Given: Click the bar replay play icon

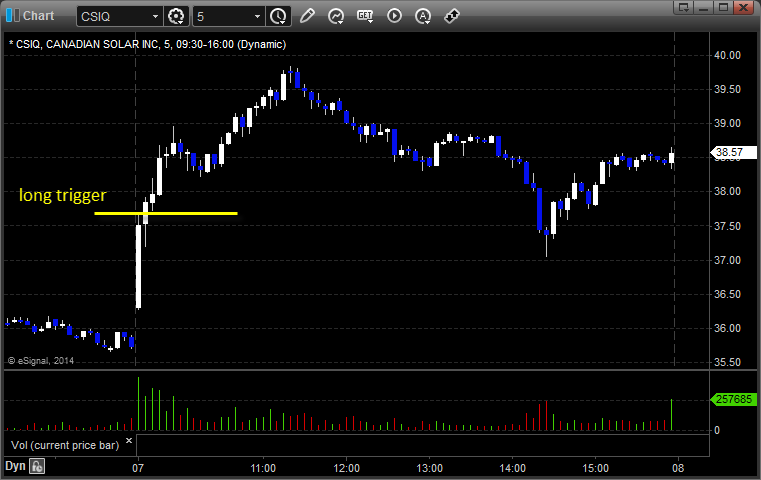Looking at the screenshot, I should (394, 16).
